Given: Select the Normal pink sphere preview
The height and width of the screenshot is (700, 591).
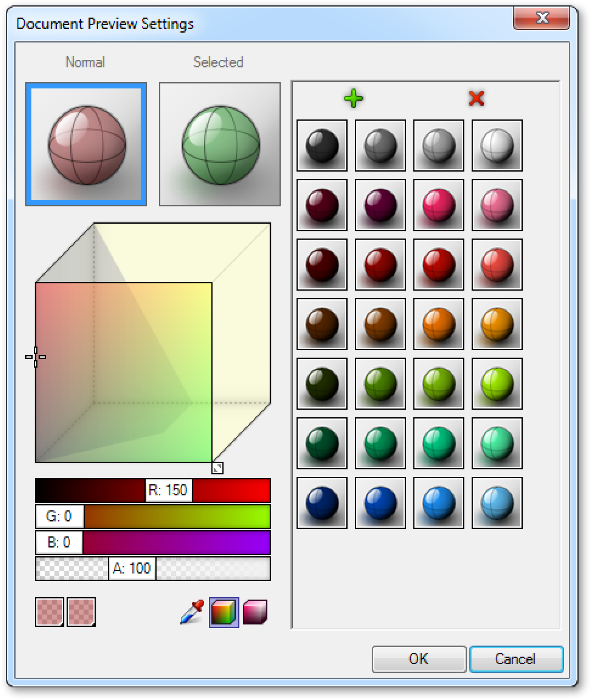Looking at the screenshot, I should pos(86,144).
